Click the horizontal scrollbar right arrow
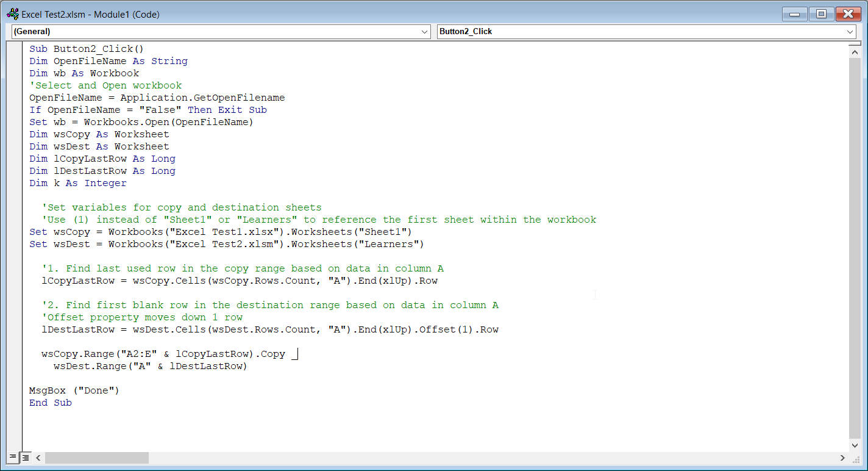868x471 pixels. pyautogui.click(x=843, y=458)
